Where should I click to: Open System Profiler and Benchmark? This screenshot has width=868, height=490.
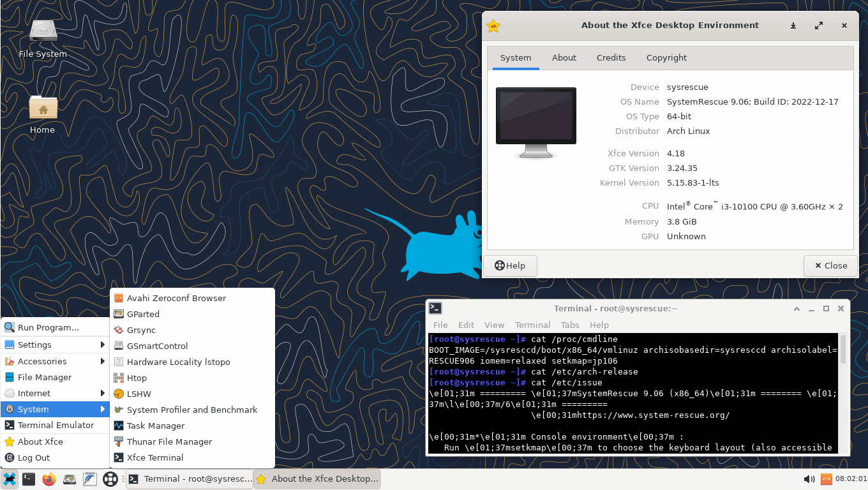[x=192, y=410]
